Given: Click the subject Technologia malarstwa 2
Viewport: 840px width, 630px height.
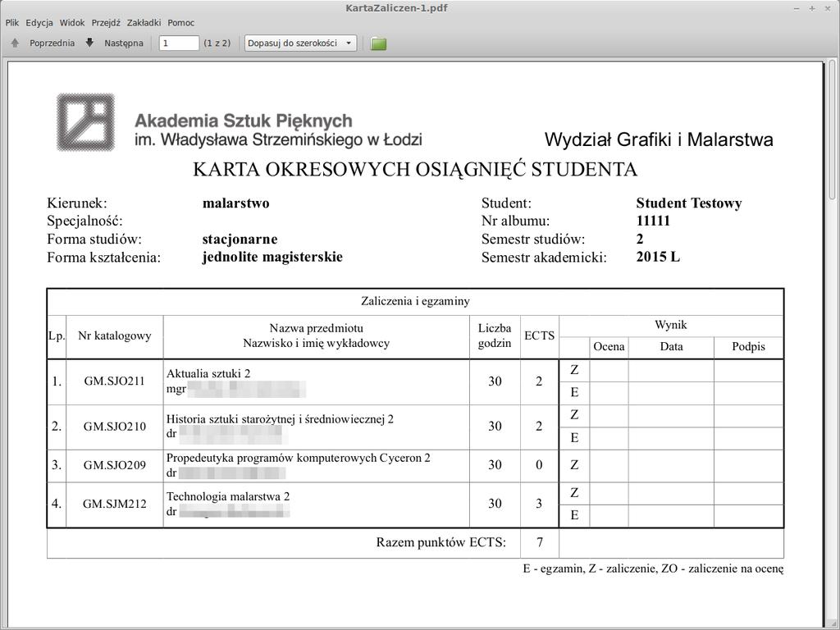Looking at the screenshot, I should click(x=228, y=496).
